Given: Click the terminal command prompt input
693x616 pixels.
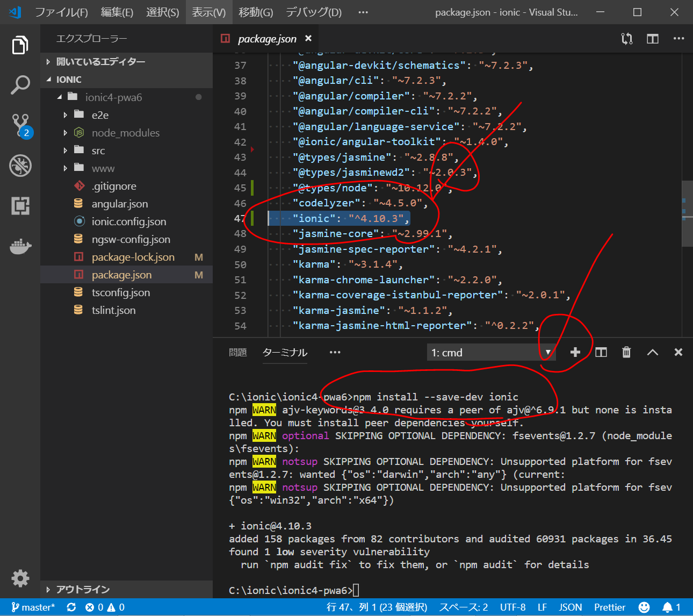Looking at the screenshot, I should (356, 590).
